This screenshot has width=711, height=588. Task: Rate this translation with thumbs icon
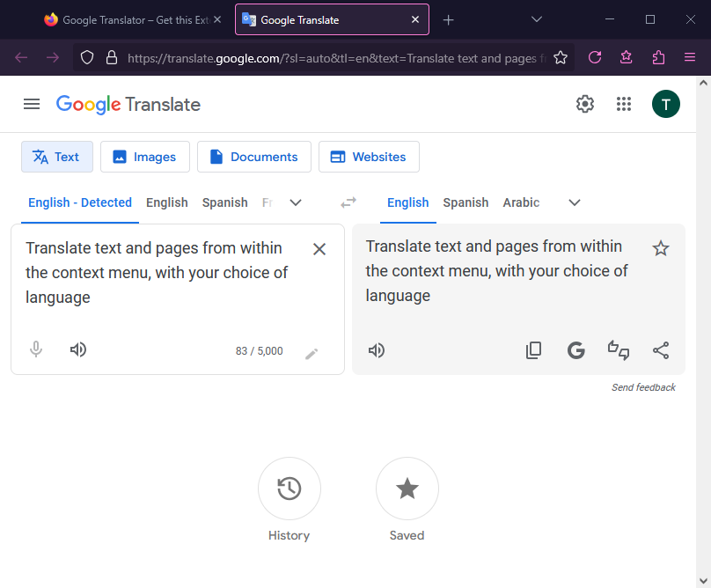[619, 350]
